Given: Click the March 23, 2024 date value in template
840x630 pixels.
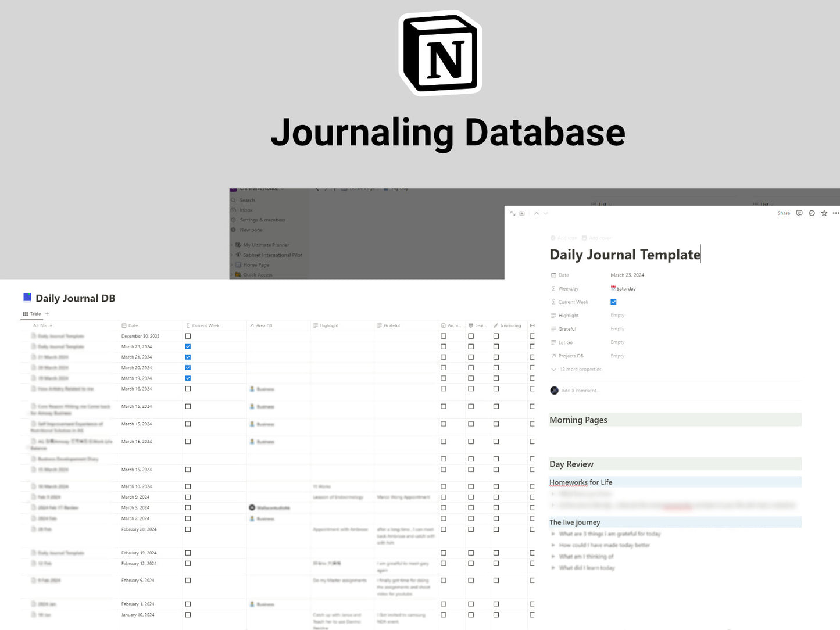Looking at the screenshot, I should point(627,275).
